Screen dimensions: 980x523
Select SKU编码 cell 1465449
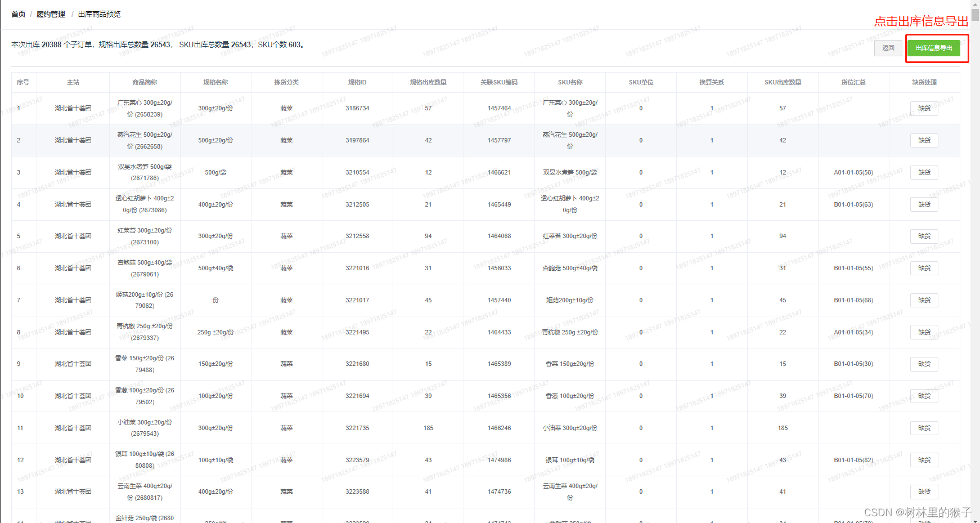coord(499,204)
